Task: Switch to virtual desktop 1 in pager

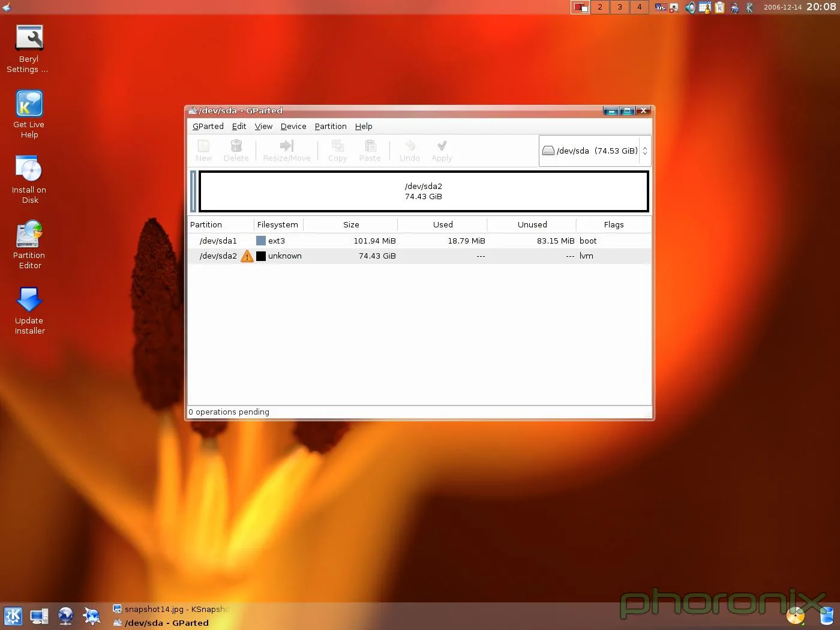Action: point(580,7)
